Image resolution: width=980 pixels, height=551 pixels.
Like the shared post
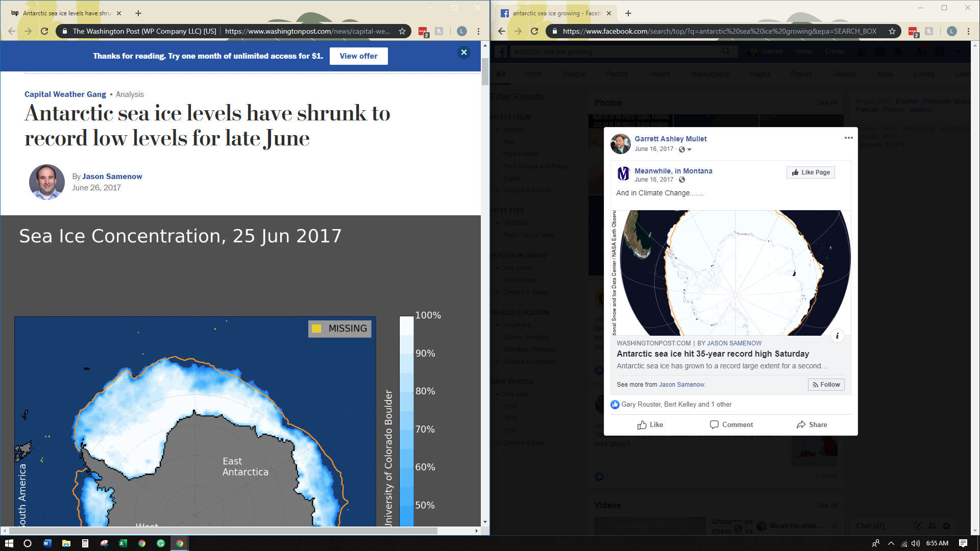point(650,424)
